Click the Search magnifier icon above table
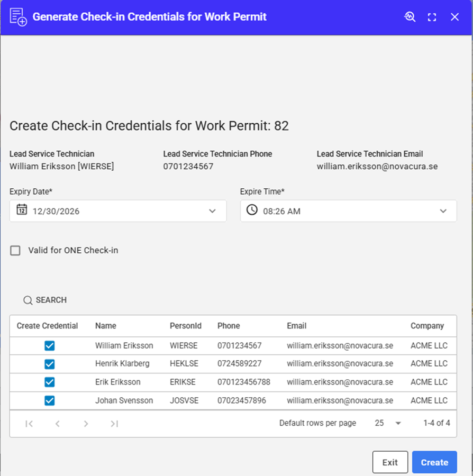 28,300
